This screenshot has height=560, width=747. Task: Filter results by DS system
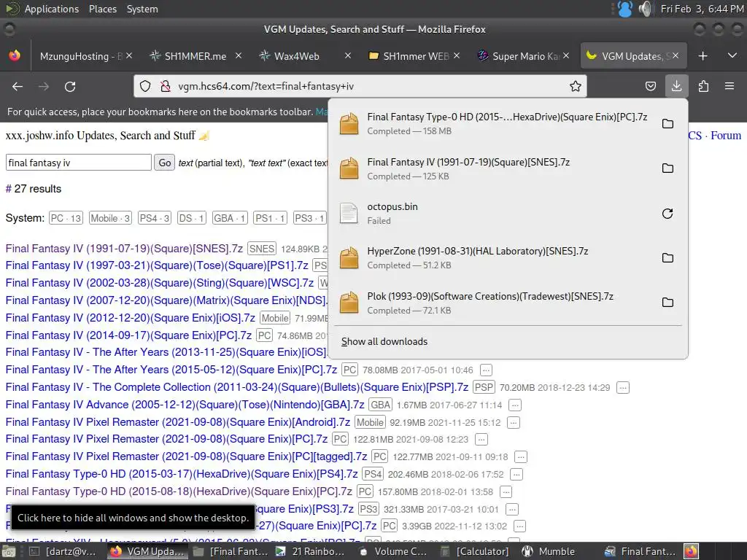click(191, 218)
